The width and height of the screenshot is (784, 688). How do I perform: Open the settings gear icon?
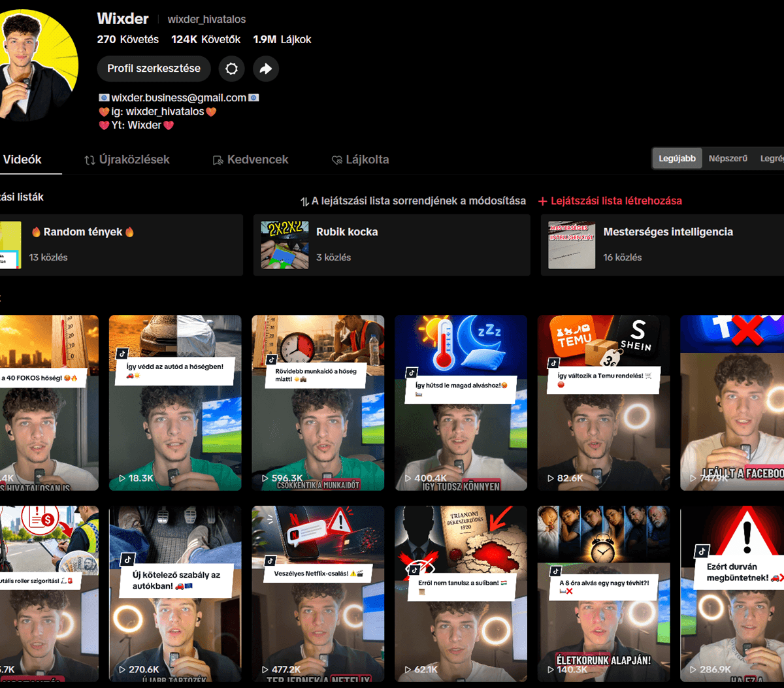[231, 69]
